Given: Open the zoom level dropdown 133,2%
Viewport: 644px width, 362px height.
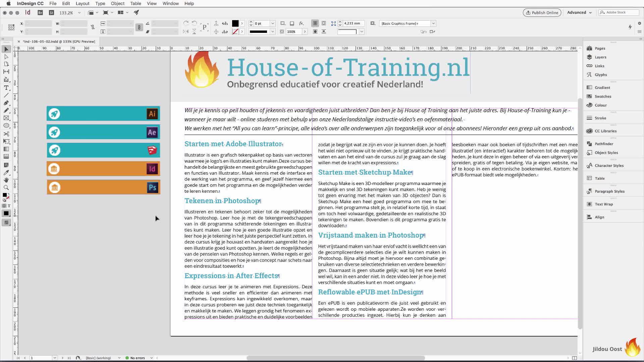Looking at the screenshot, I should coord(79,13).
